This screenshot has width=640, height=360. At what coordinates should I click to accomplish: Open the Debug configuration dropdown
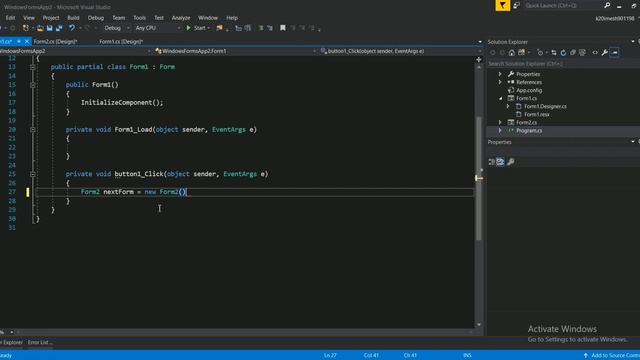coord(117,28)
